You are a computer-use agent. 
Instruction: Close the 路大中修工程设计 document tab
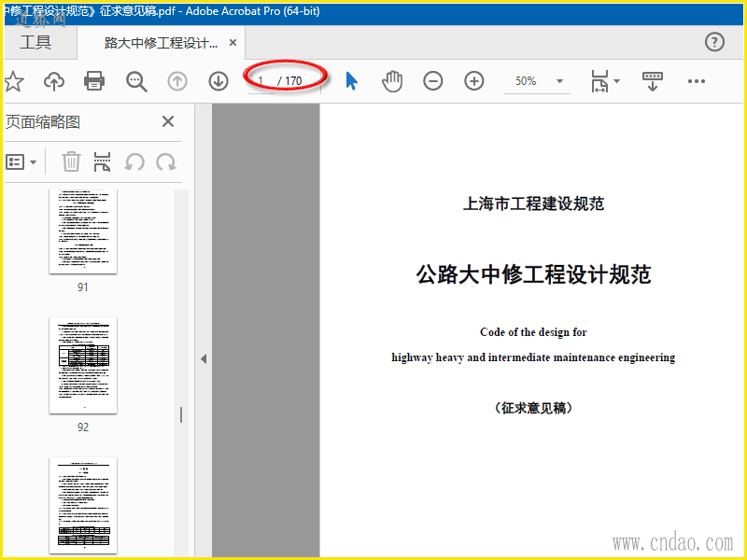click(233, 43)
